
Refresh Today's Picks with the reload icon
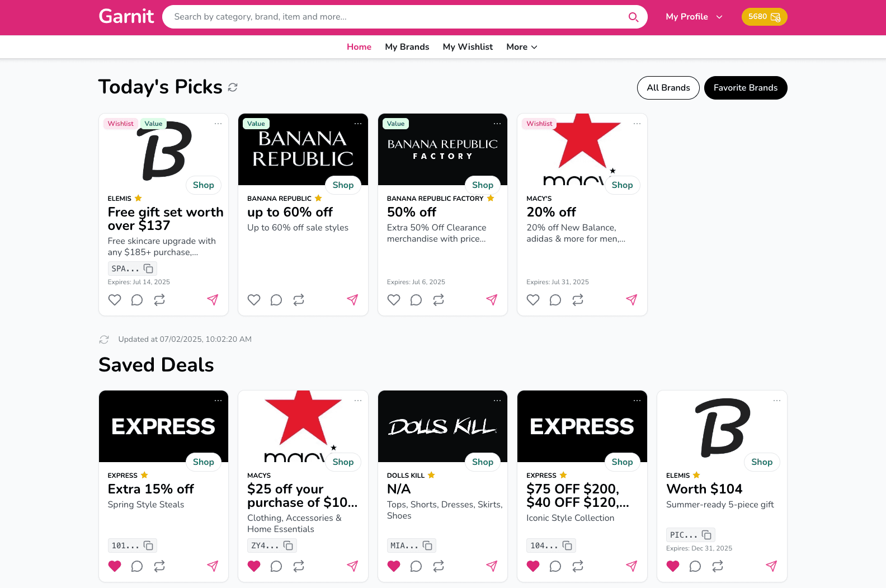(x=233, y=87)
